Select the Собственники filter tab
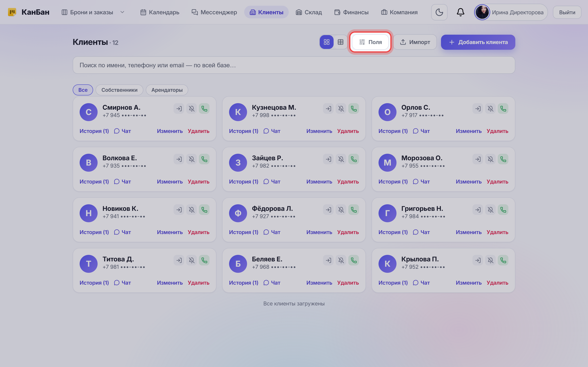The image size is (588, 367). pos(119,90)
